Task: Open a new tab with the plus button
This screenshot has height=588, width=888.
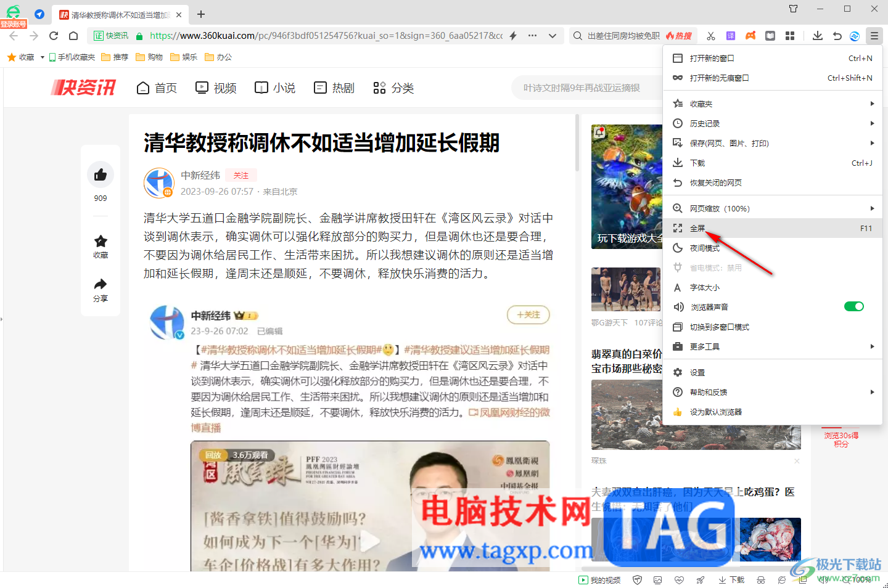Action: (201, 14)
